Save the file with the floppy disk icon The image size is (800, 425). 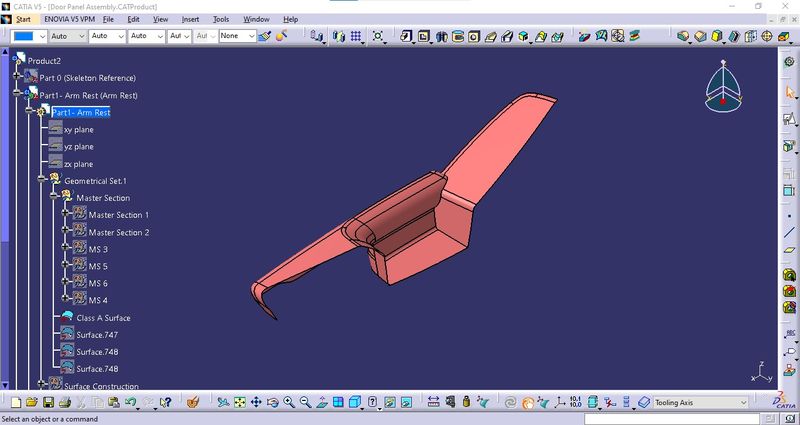point(48,403)
